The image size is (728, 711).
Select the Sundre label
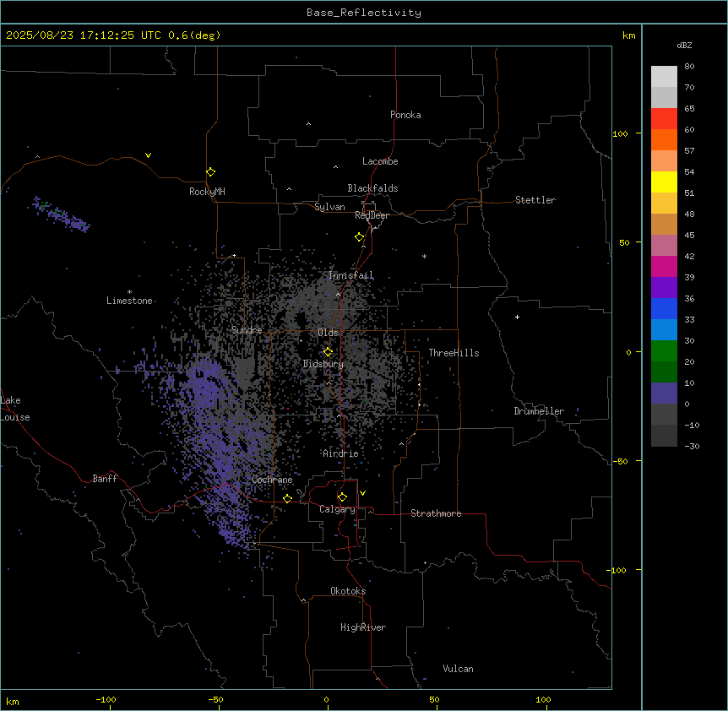click(247, 330)
